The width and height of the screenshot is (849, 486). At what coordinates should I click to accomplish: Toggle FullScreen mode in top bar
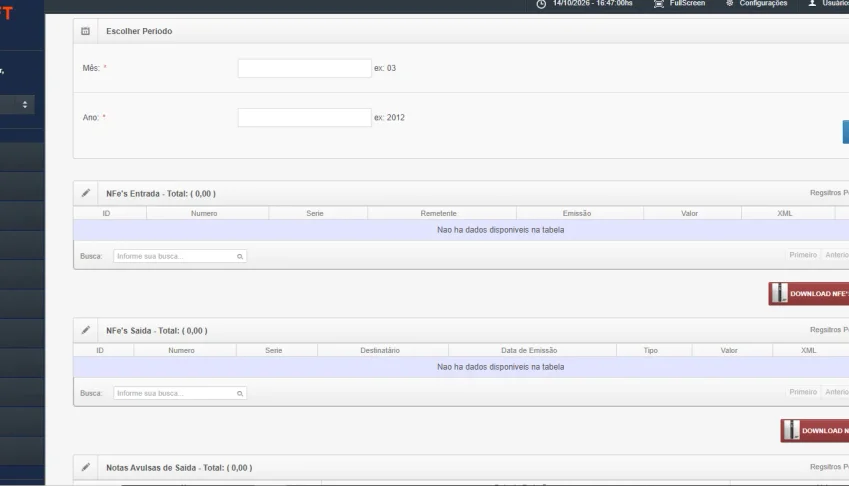pyautogui.click(x=680, y=3)
